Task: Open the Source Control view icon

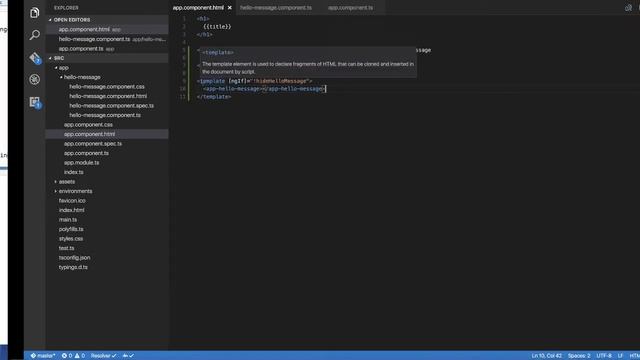Action: click(35, 58)
